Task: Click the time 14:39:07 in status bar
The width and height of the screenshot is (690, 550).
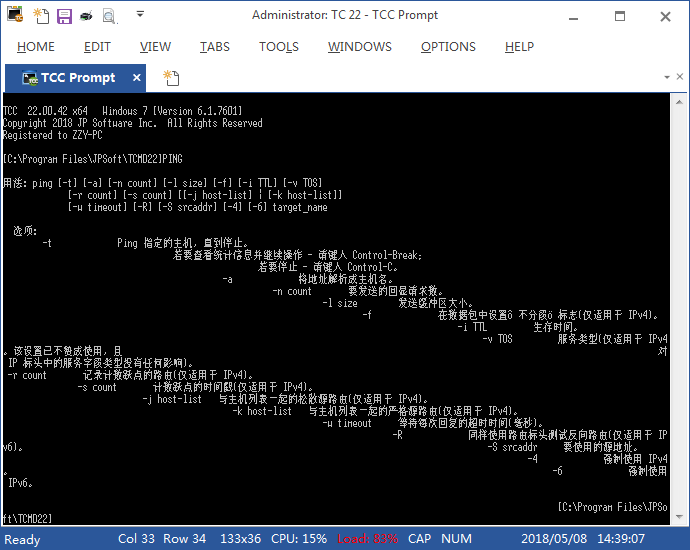Action: coord(621,539)
